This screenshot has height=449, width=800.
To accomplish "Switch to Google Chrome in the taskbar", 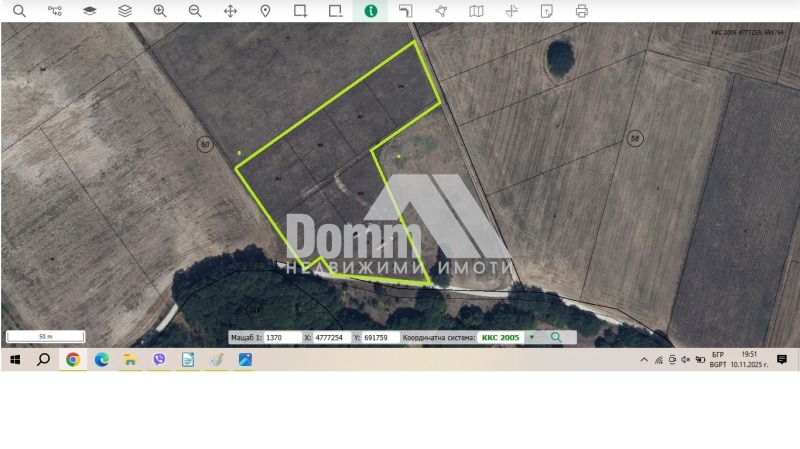I will [x=72, y=360].
